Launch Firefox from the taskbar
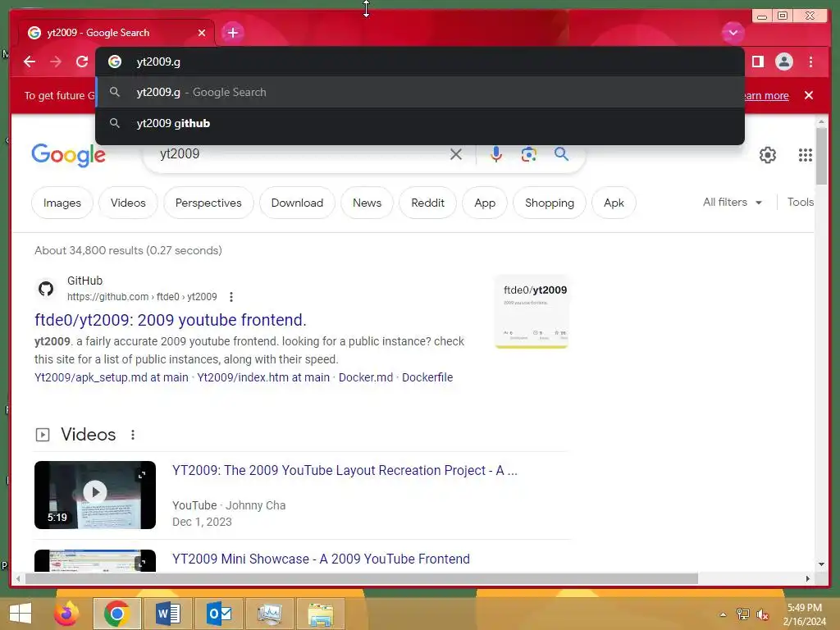 point(66,614)
